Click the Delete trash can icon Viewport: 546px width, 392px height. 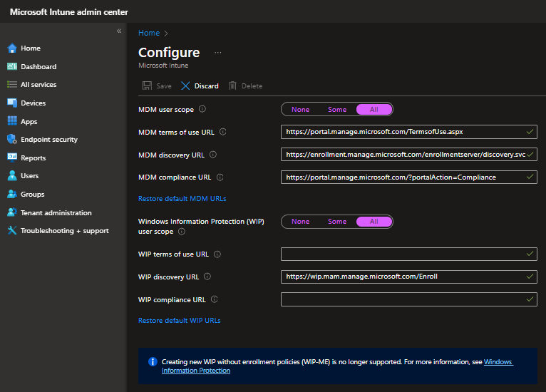pyautogui.click(x=232, y=86)
